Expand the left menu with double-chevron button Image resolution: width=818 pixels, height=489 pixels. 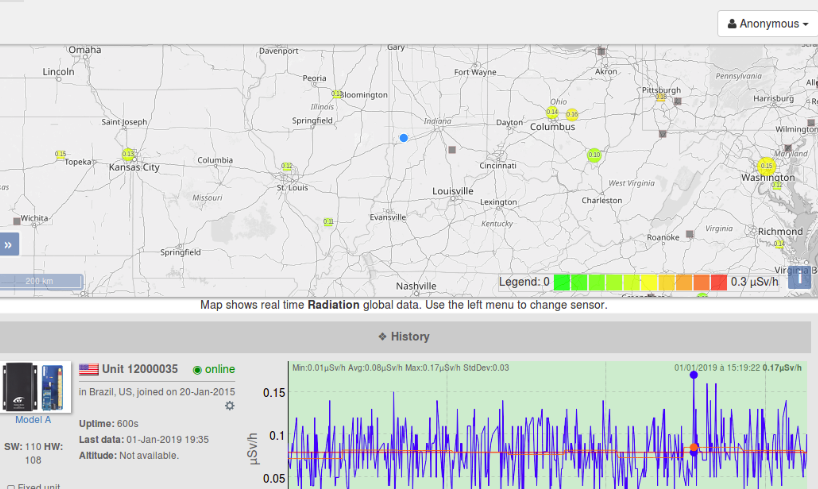pyautogui.click(x=9, y=244)
